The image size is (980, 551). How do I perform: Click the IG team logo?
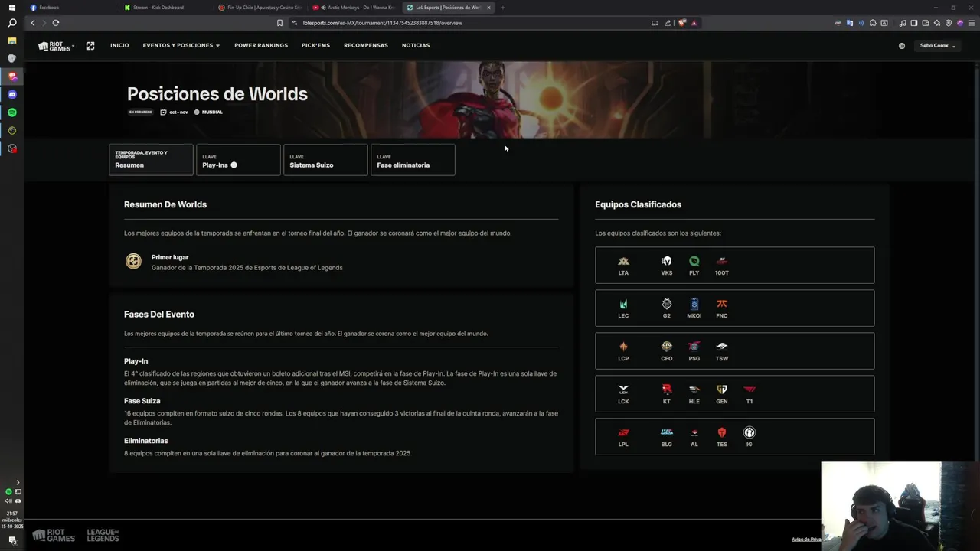[749, 432]
